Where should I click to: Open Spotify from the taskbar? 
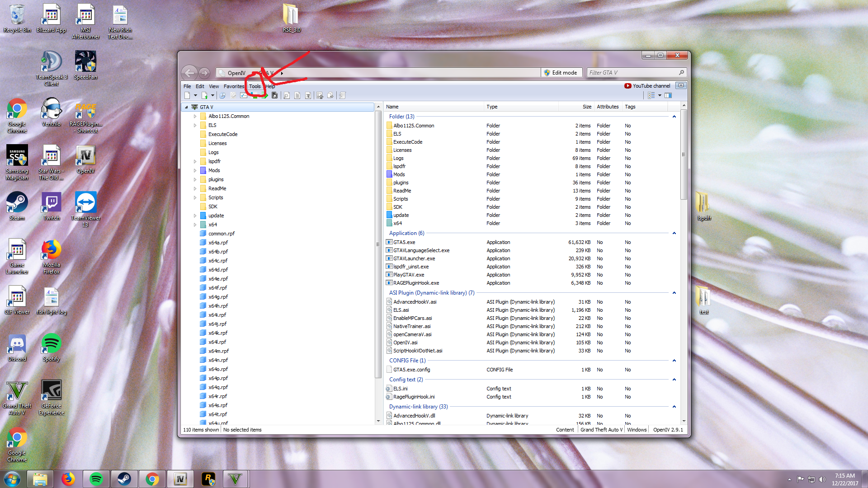[96, 479]
